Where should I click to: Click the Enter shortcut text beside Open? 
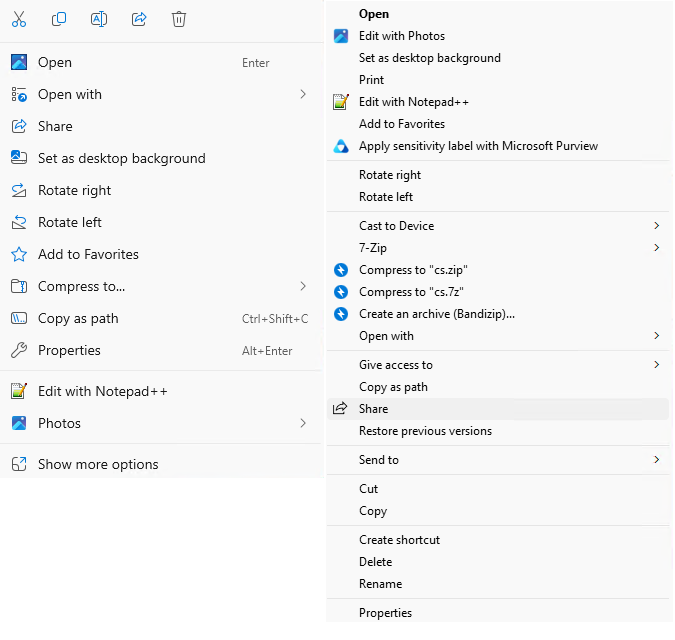pyautogui.click(x=256, y=63)
